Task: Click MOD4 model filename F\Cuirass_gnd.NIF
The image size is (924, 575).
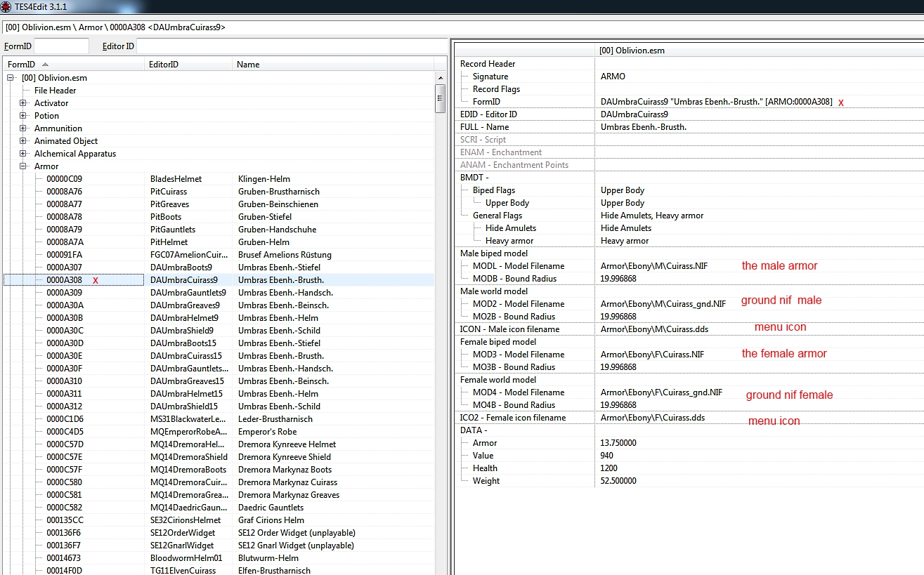Action: pyautogui.click(x=661, y=392)
